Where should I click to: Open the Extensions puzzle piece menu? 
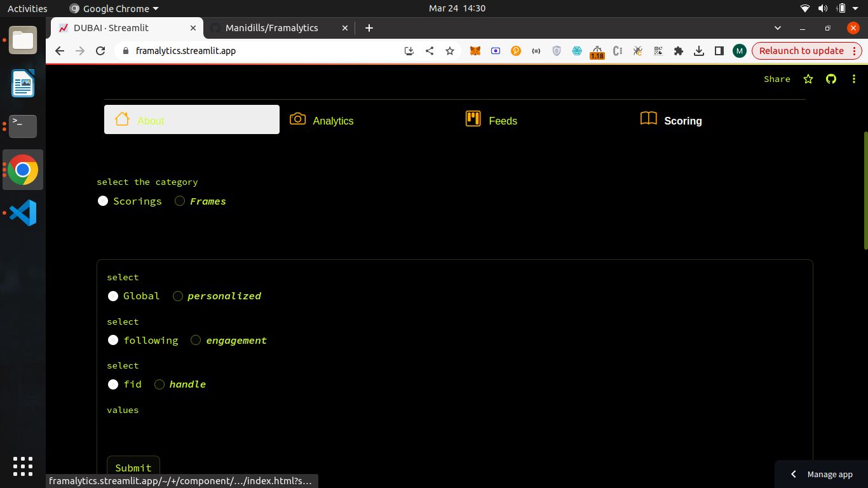pos(679,51)
